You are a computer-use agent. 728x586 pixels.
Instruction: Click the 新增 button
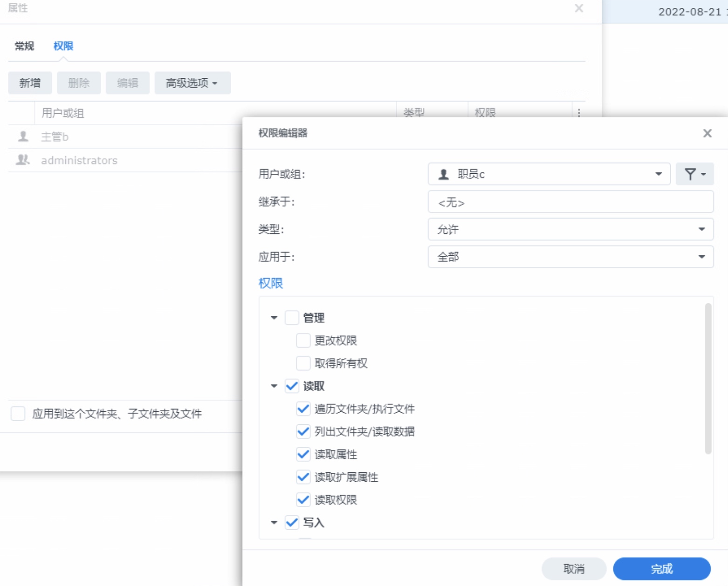(x=30, y=83)
